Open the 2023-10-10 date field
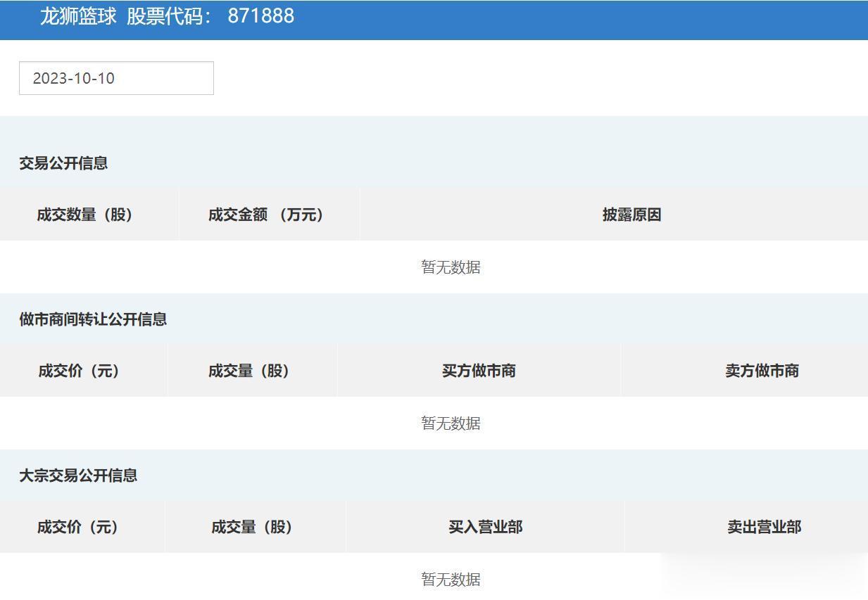 (116, 78)
